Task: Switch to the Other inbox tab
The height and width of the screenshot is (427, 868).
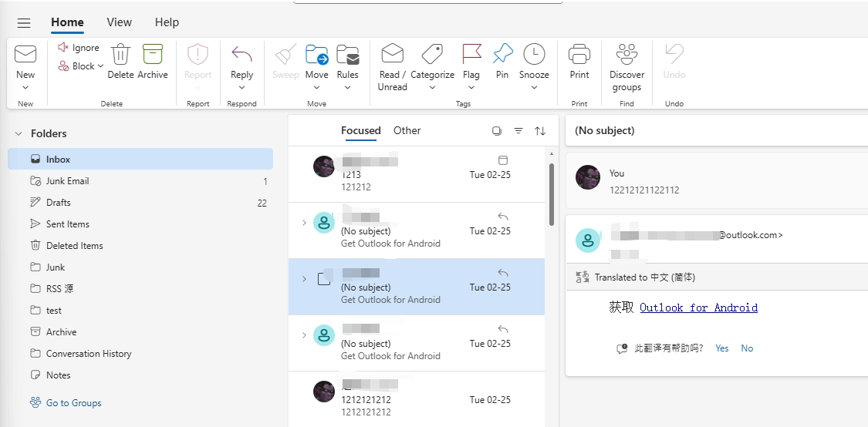Action: click(407, 130)
